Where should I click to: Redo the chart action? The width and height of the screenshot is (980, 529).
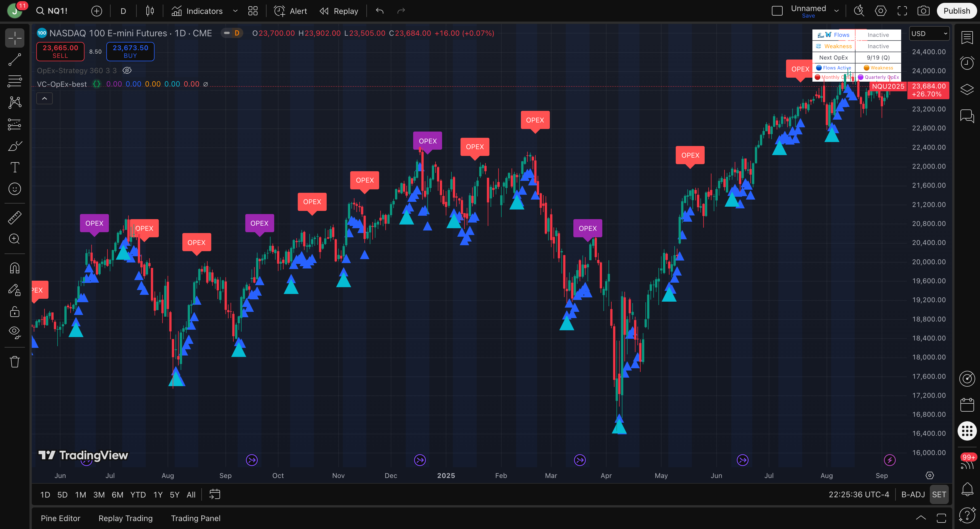401,11
